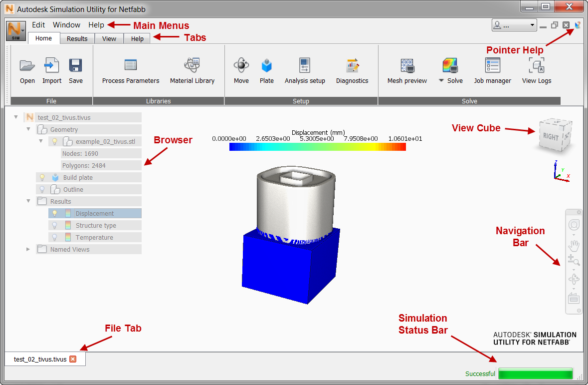The width and height of the screenshot is (588, 385).
Task: Collapse the test_02_tivus.tivus root node
Action: tap(16, 117)
